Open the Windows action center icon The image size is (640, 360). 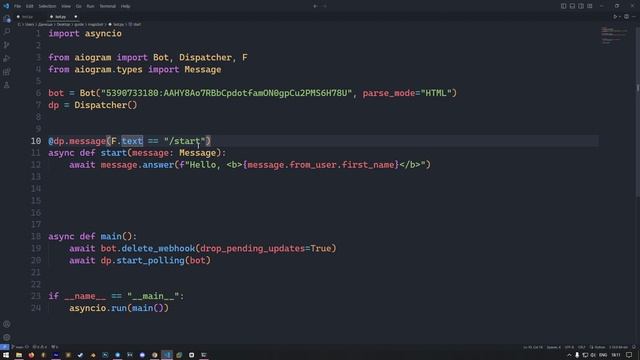tap(629, 355)
